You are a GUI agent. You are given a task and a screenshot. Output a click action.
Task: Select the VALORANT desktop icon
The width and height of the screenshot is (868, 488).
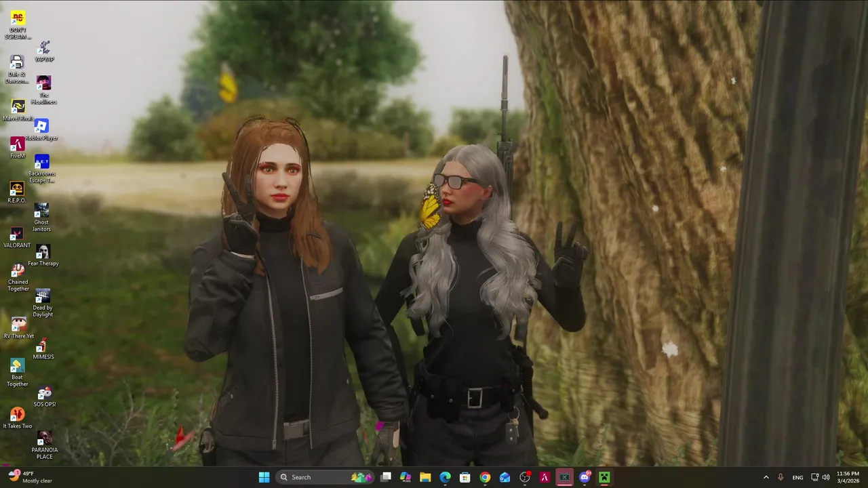coord(17,237)
